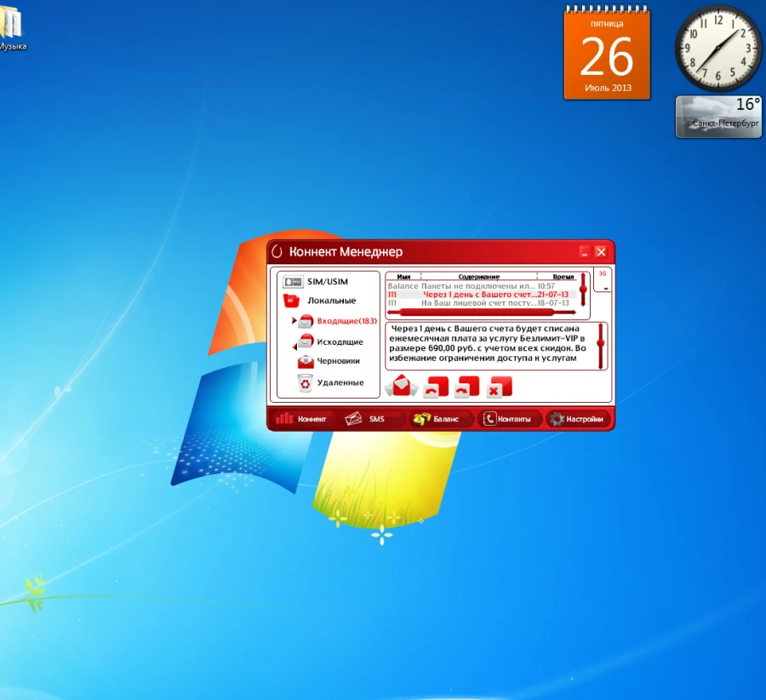Select the 111 message dated 18-07-13
The height and width of the screenshot is (700, 766).
[x=482, y=303]
